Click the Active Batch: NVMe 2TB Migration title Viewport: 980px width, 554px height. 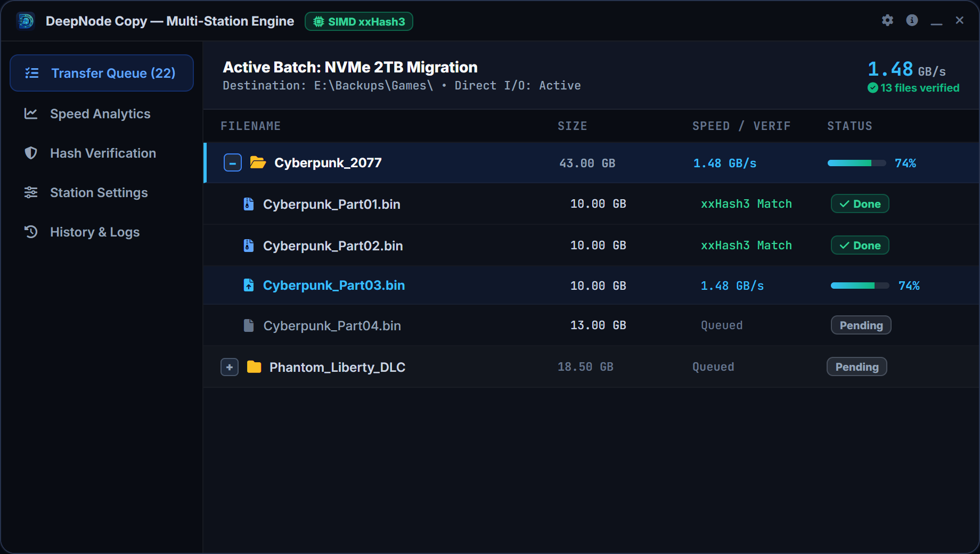click(350, 67)
